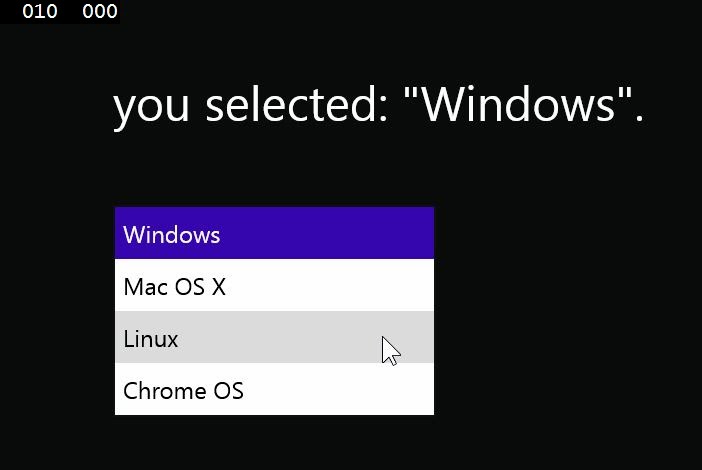The image size is (702, 470).
Task: Select the Chrome OS entry
Action: coord(274,390)
